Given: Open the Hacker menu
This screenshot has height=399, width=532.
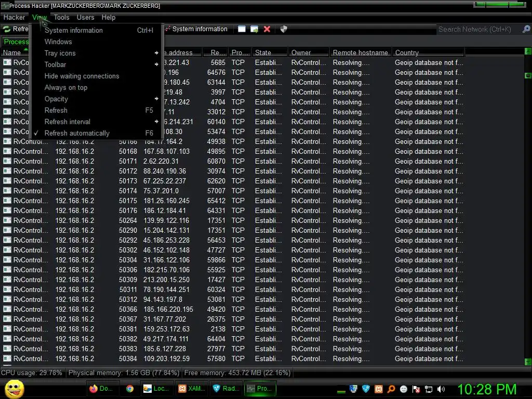Looking at the screenshot, I should point(14,17).
